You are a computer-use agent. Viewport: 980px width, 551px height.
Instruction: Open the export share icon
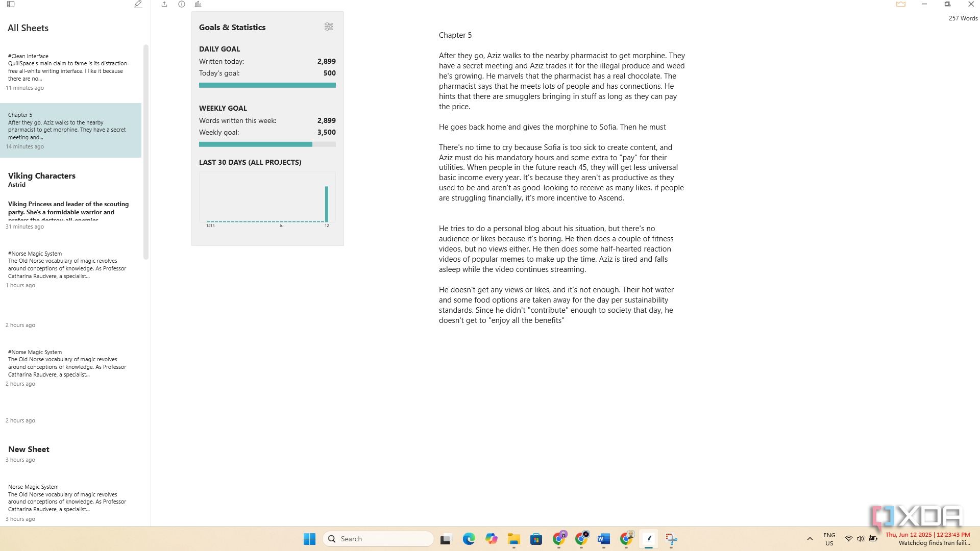[x=164, y=4]
